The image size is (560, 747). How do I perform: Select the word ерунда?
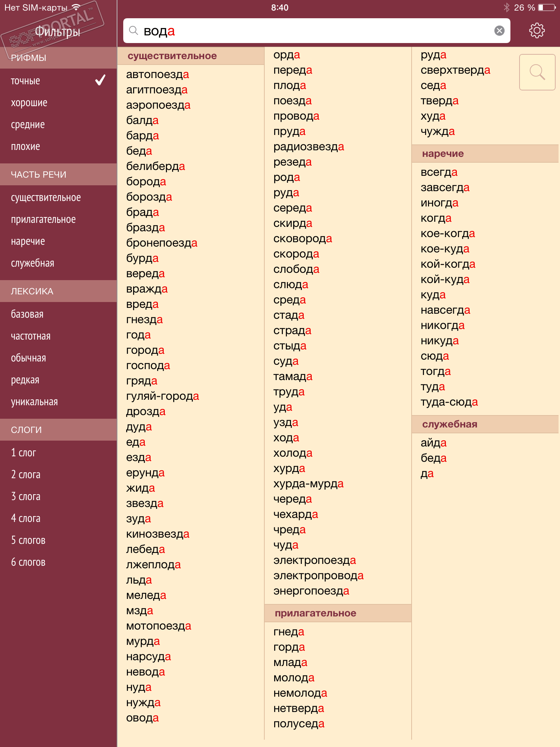[145, 473]
